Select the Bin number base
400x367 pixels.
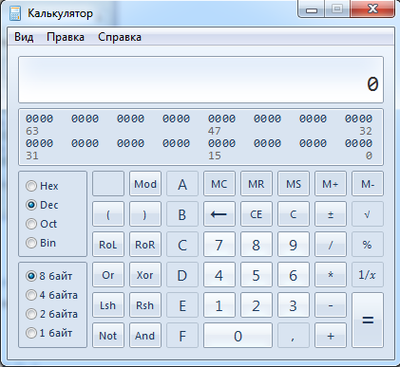pos(41,243)
